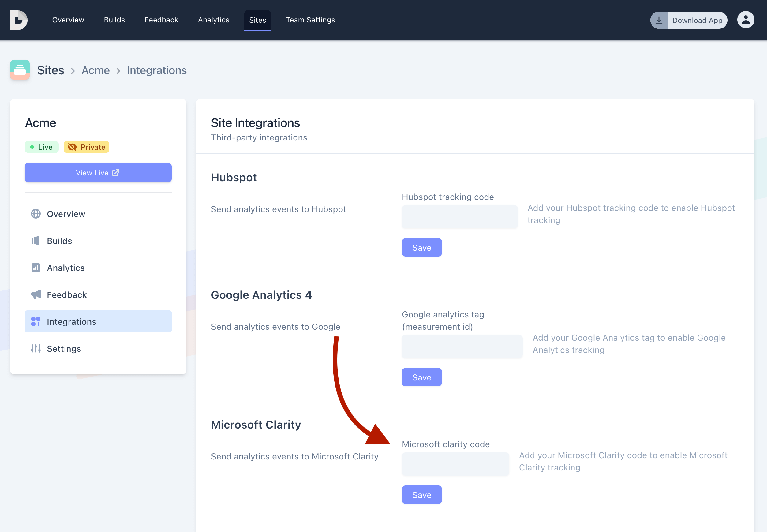Open the Sites tab in top navigation

[257, 20]
